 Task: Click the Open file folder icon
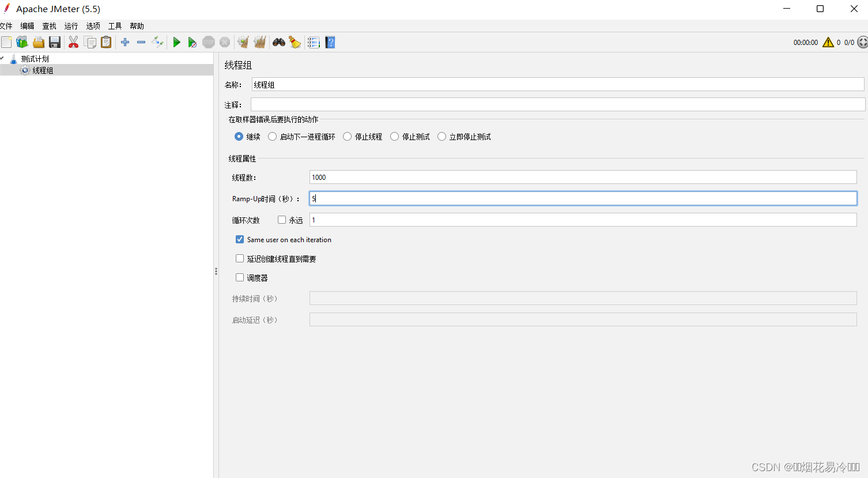[39, 42]
